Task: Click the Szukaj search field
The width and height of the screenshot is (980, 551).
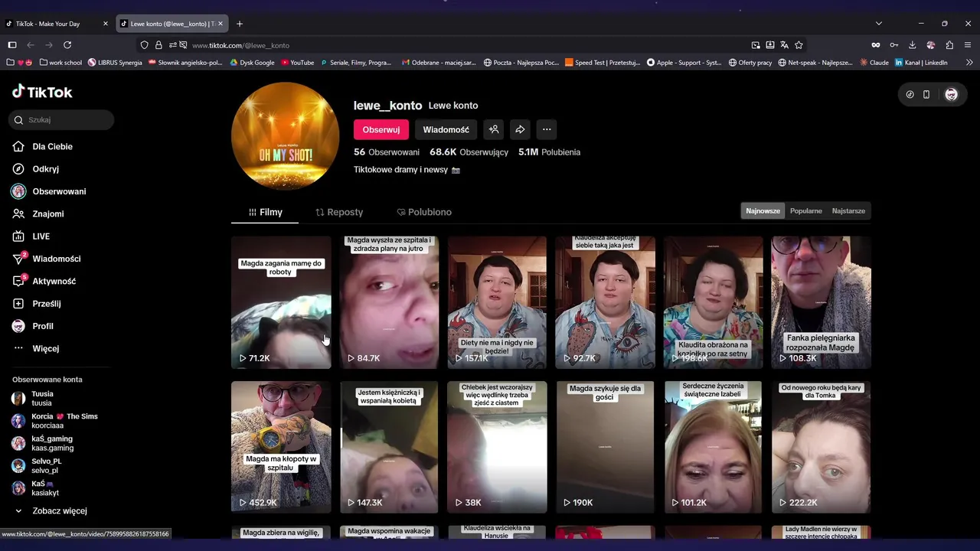Action: tap(62, 120)
